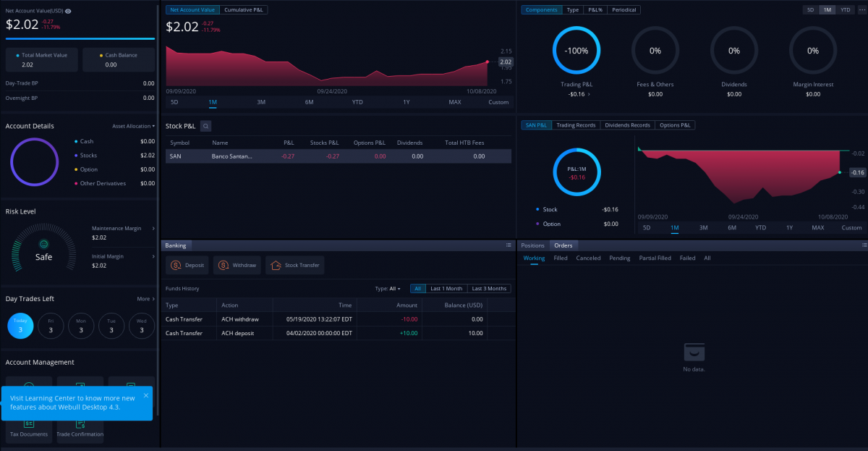Enable the Last 1 Month funds filter
Screen dimensions: 868x451
(x=446, y=288)
